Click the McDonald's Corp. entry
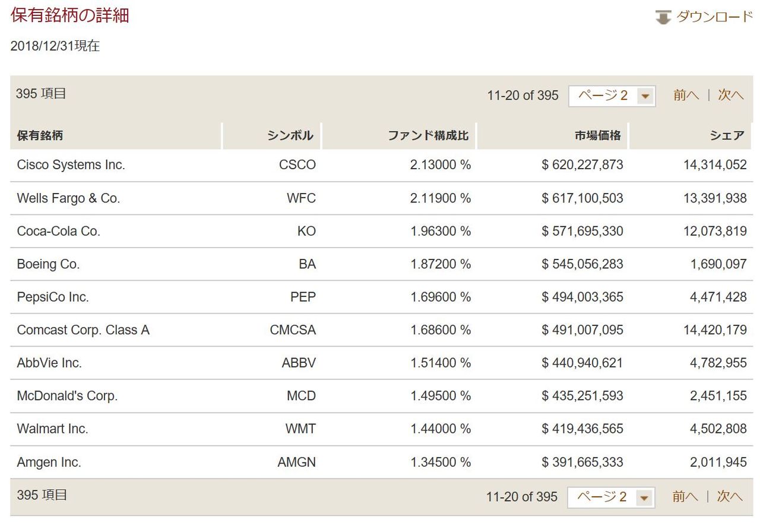Image resolution: width=760 pixels, height=532 pixels. tap(67, 396)
